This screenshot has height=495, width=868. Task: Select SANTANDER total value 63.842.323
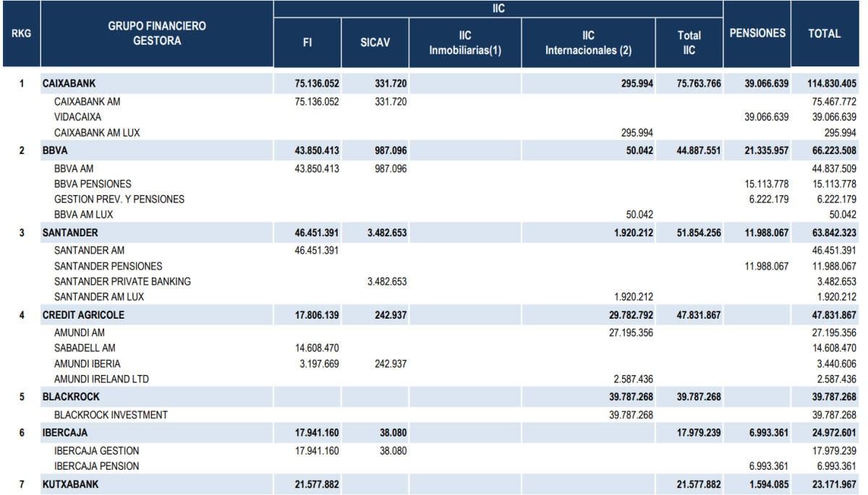pos(834,233)
